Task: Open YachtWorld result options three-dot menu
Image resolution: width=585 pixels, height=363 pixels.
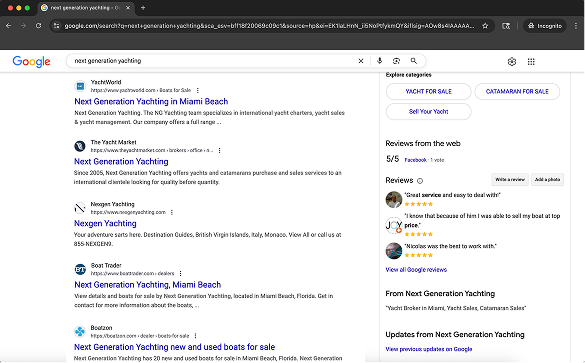Action: coord(198,90)
